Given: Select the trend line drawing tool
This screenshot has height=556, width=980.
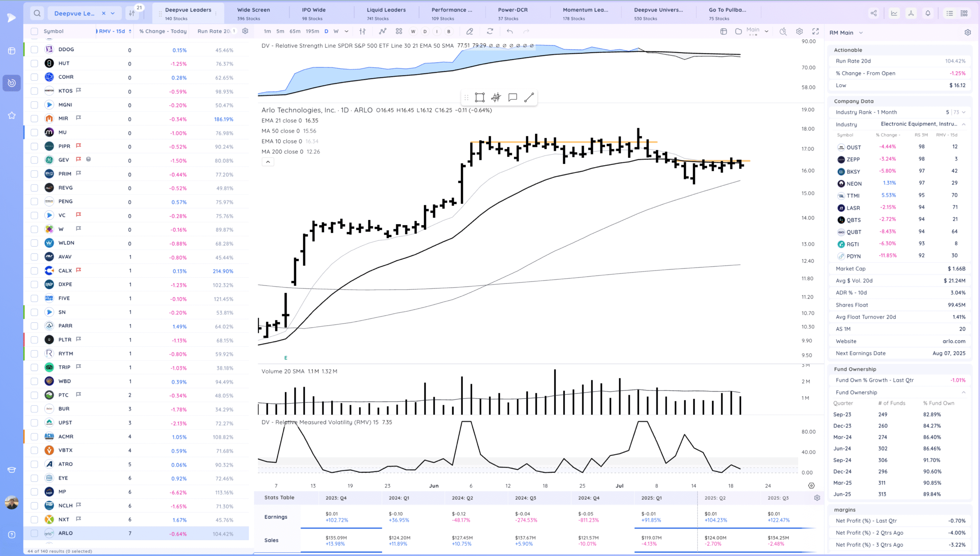Looking at the screenshot, I should coord(529,98).
